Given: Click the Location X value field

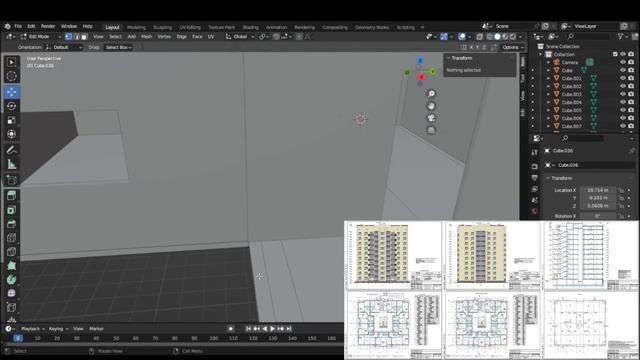Looking at the screenshot, I should point(598,190).
